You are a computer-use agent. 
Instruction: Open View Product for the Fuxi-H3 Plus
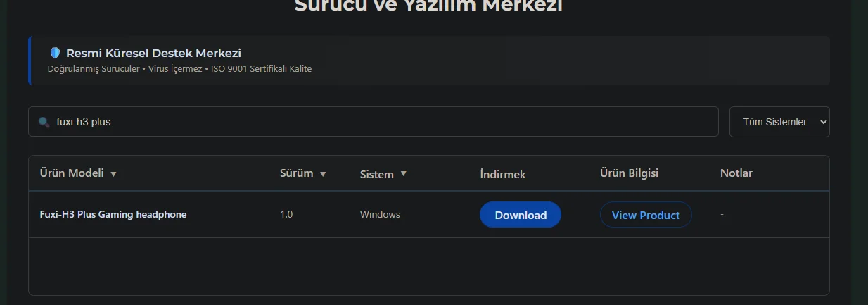click(x=646, y=215)
